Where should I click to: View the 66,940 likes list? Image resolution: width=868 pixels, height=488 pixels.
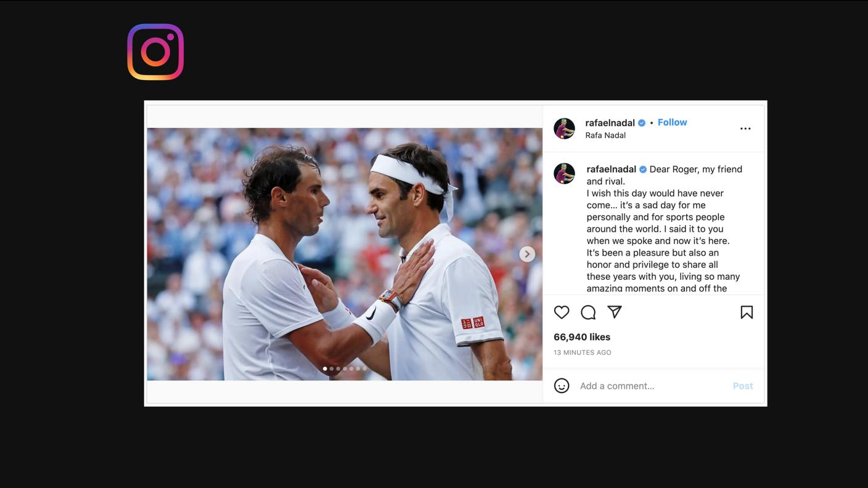tap(582, 337)
